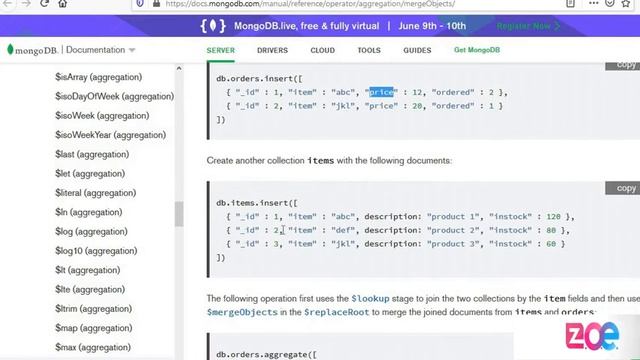Image resolution: width=640 pixels, height=360 pixels.
Task: Open $max (aggregation) in sidebar
Action: pos(93,347)
